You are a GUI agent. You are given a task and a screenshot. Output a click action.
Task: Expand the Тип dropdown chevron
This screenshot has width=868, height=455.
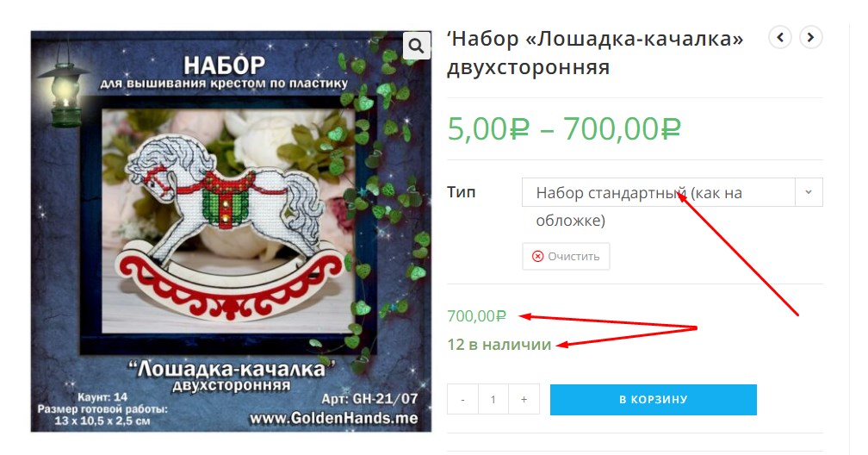[x=809, y=192]
